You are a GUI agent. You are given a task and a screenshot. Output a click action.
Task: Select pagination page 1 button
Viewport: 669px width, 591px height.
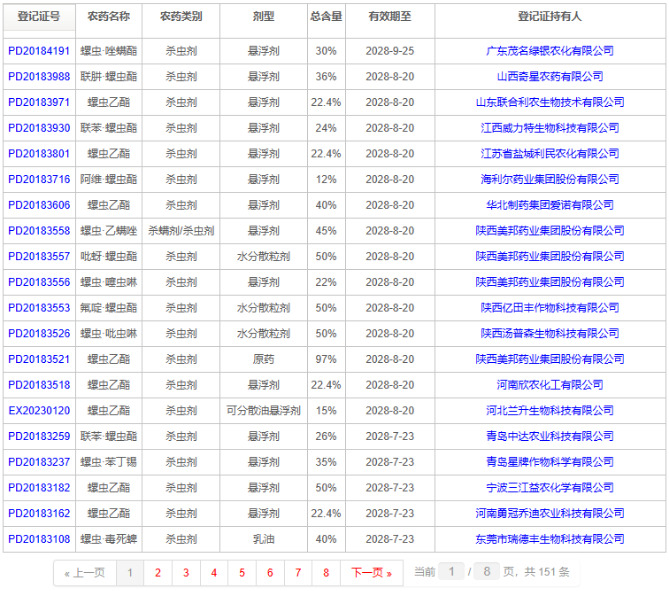(x=130, y=573)
